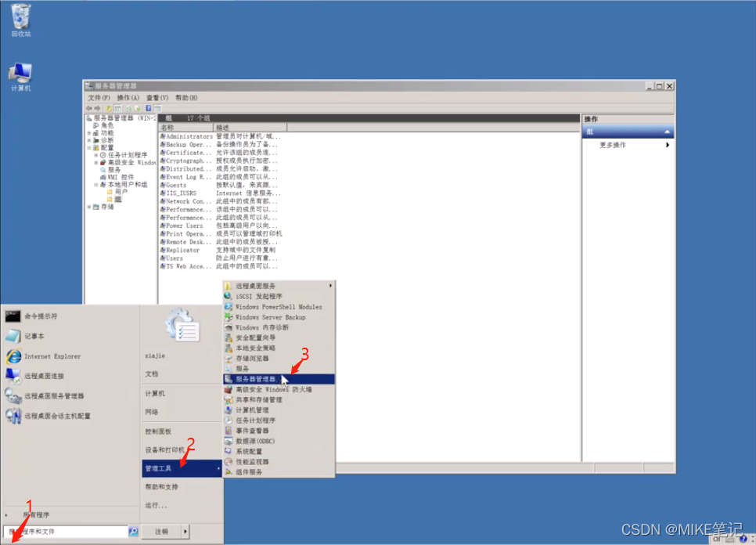Click the blue help toolbar icon
Screen dimensions: 756x545
click(149, 109)
